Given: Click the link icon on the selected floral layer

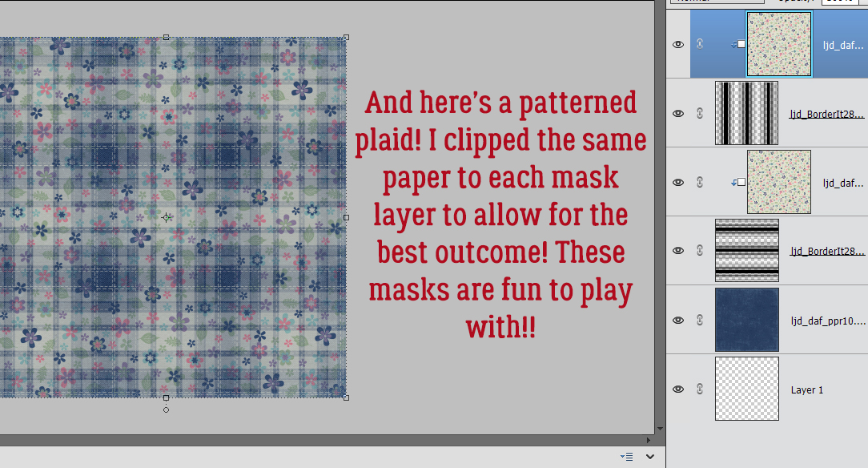Looking at the screenshot, I should pyautogui.click(x=700, y=44).
